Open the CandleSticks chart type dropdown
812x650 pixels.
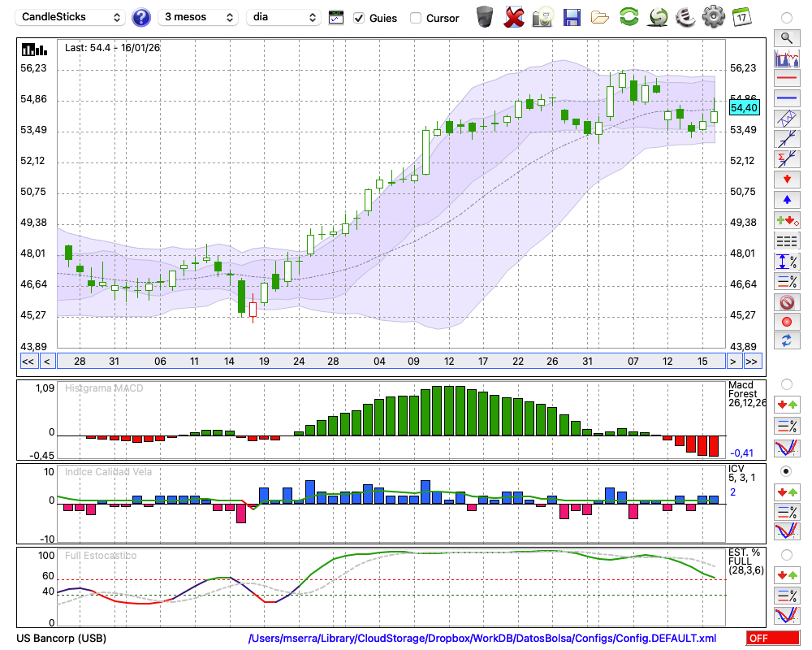coord(71,17)
